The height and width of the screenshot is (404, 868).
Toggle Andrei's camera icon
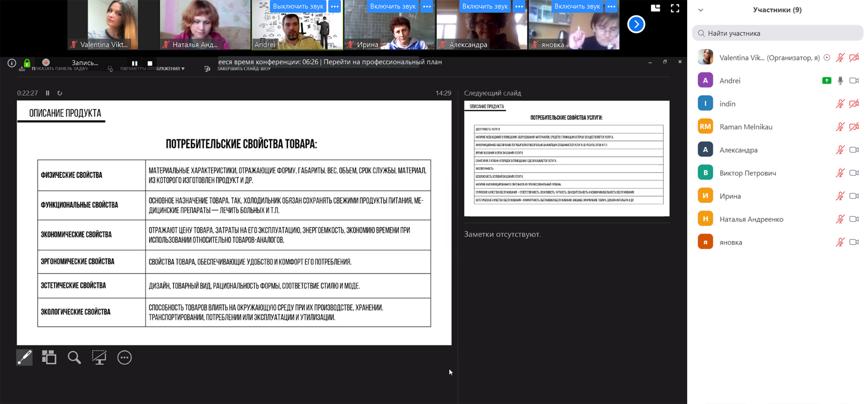point(854,81)
